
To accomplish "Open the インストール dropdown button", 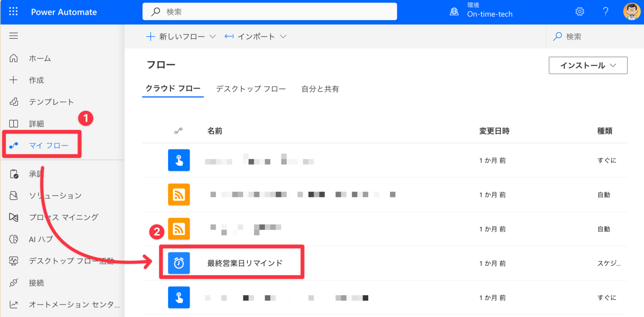I will pyautogui.click(x=588, y=65).
